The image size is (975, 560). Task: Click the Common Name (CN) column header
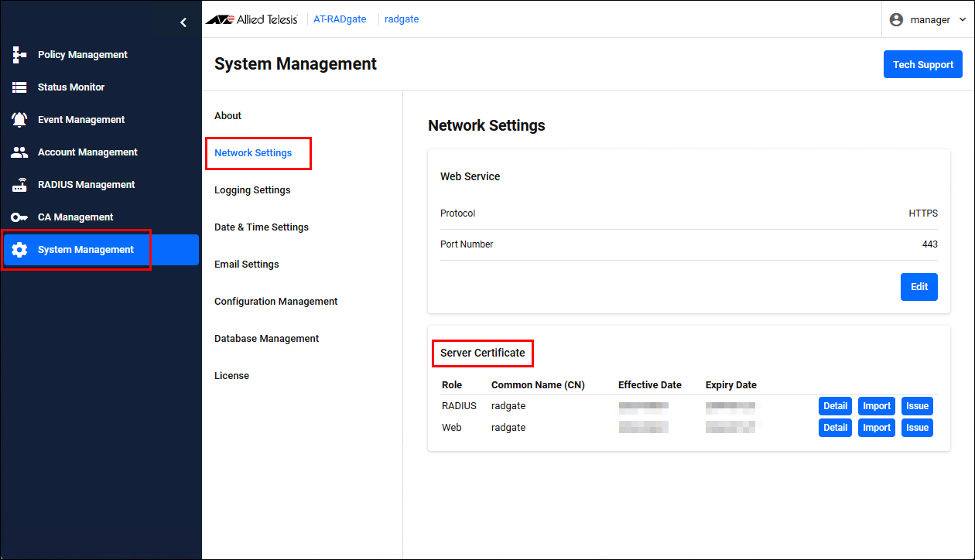point(538,385)
